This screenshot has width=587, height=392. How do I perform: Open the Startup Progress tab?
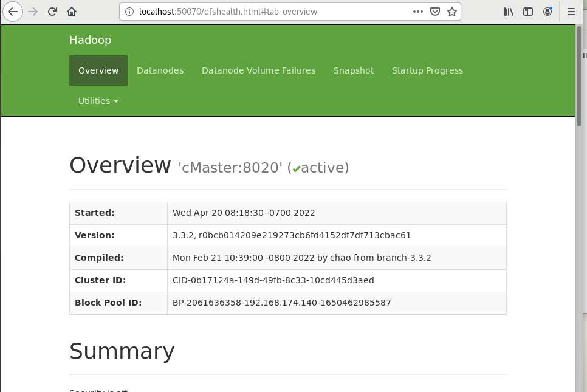428,70
